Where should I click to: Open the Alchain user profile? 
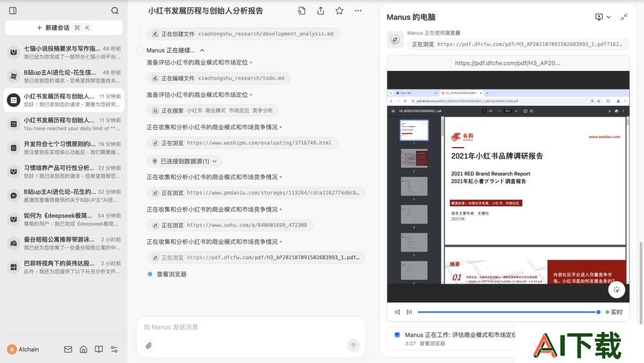pyautogui.click(x=23, y=349)
